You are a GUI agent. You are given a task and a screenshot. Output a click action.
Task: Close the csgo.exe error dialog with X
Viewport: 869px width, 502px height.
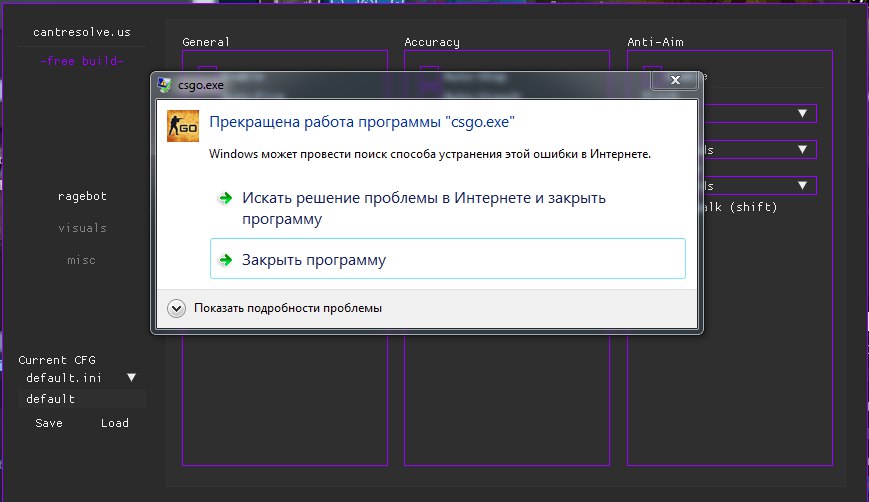point(675,80)
